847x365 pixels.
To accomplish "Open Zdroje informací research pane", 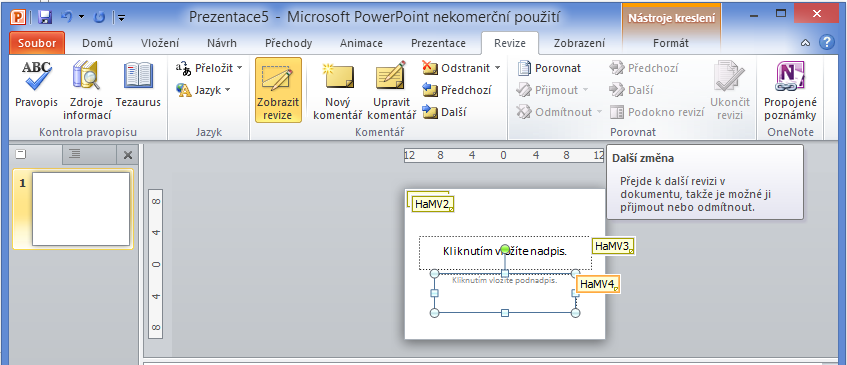I will pos(87,90).
